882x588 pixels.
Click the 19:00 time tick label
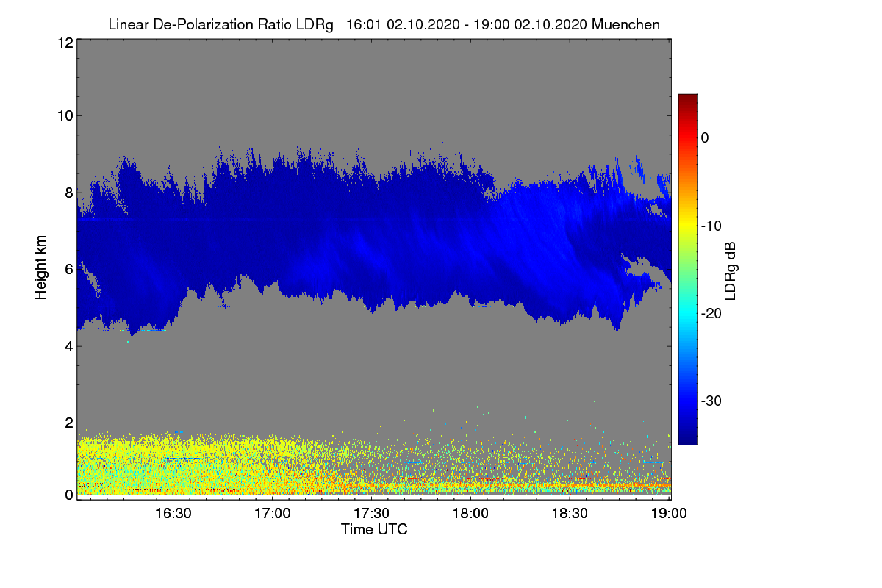669,514
